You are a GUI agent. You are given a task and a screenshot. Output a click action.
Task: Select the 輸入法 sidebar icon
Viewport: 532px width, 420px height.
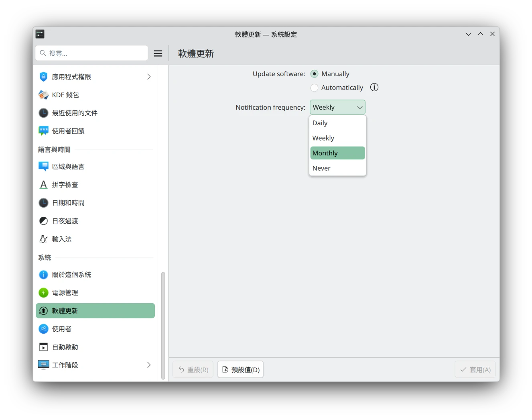click(x=43, y=239)
